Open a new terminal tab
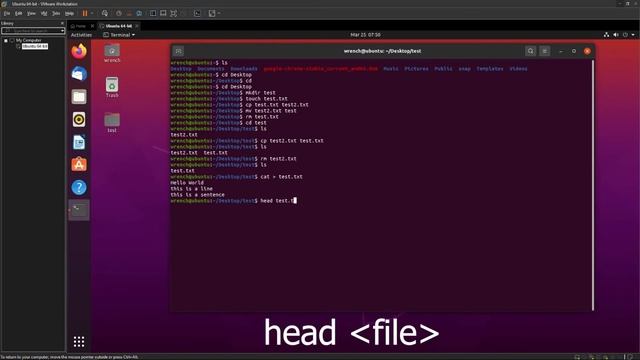The width and height of the screenshot is (640, 360). (x=178, y=51)
